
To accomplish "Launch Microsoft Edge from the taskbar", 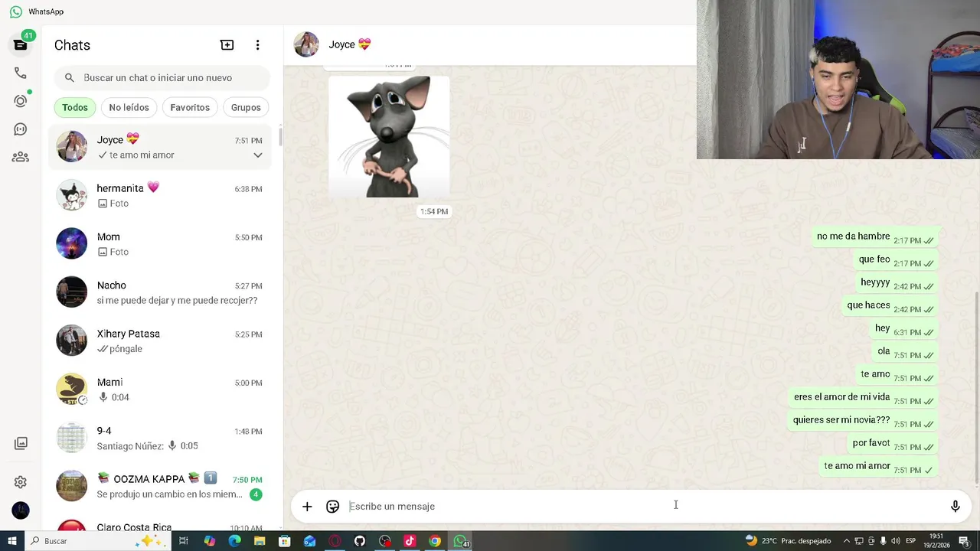I will click(x=234, y=541).
